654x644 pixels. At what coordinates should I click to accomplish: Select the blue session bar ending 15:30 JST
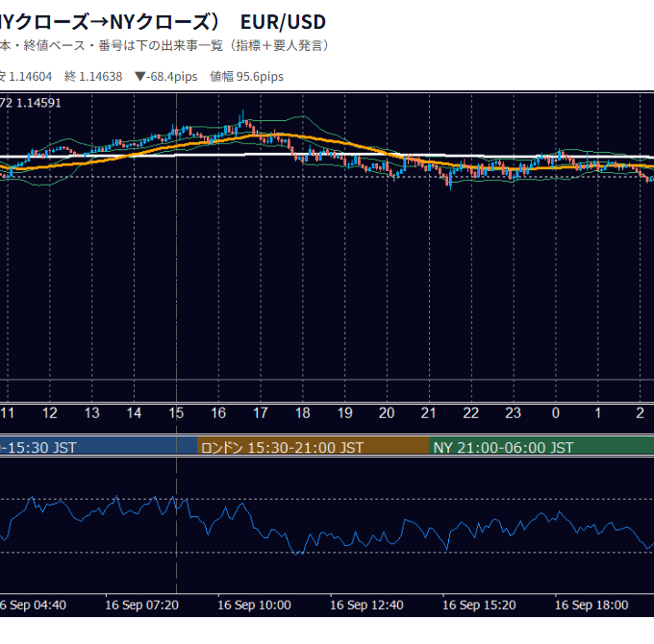[x=98, y=445]
